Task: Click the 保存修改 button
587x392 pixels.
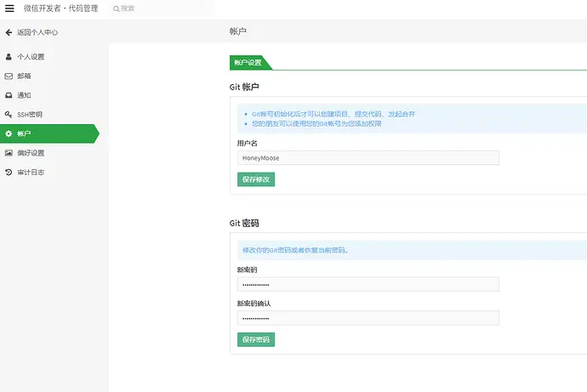Action: click(x=256, y=179)
